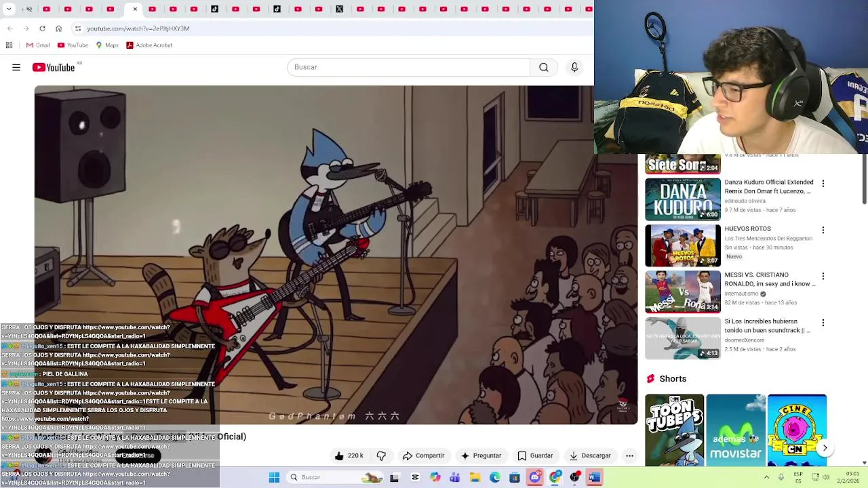Click the Preguntar button

pos(481,455)
